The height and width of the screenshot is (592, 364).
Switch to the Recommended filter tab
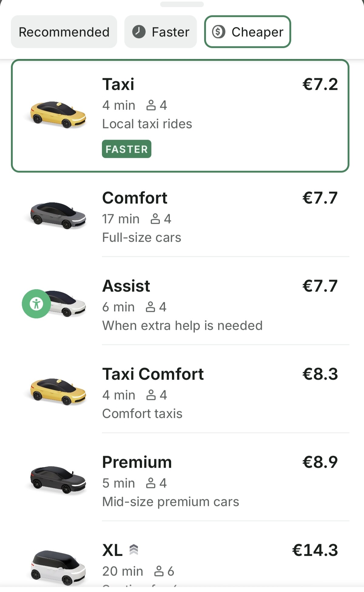(64, 32)
